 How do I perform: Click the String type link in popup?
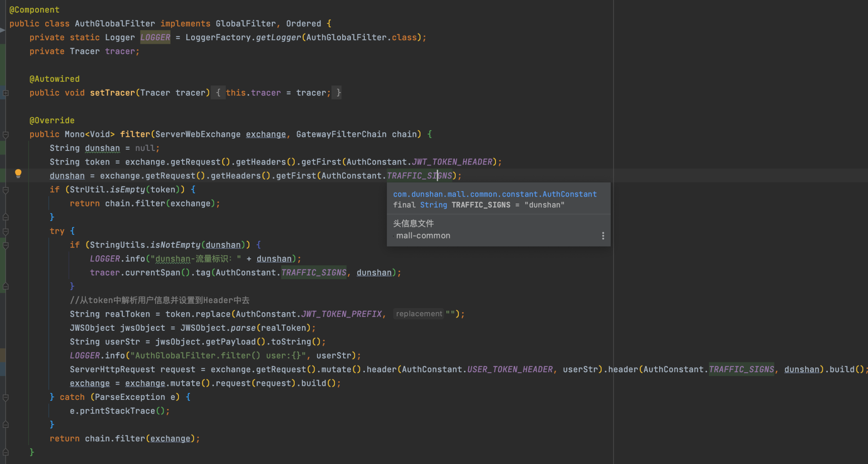pos(433,205)
